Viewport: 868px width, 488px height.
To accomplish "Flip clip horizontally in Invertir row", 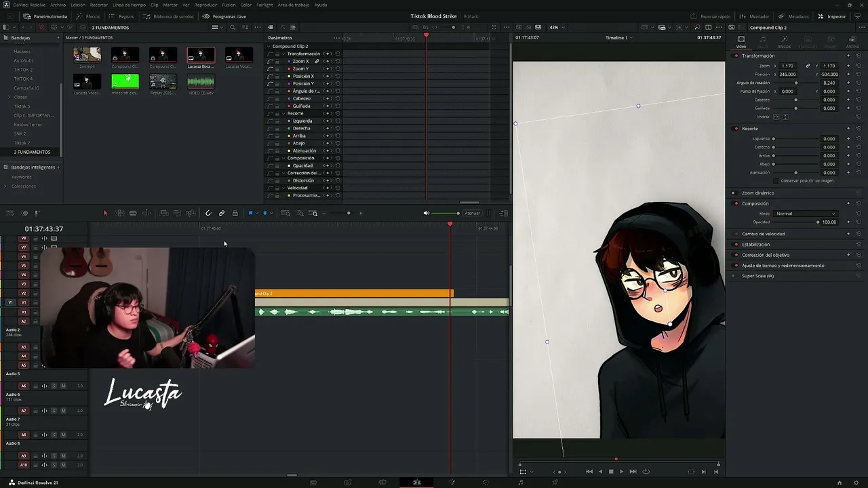I will (x=776, y=117).
